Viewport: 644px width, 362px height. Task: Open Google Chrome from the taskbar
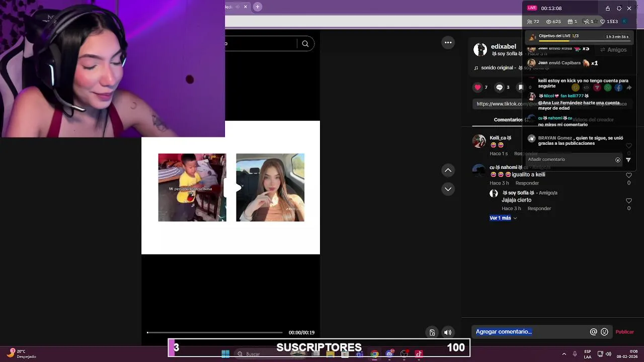tap(374, 354)
